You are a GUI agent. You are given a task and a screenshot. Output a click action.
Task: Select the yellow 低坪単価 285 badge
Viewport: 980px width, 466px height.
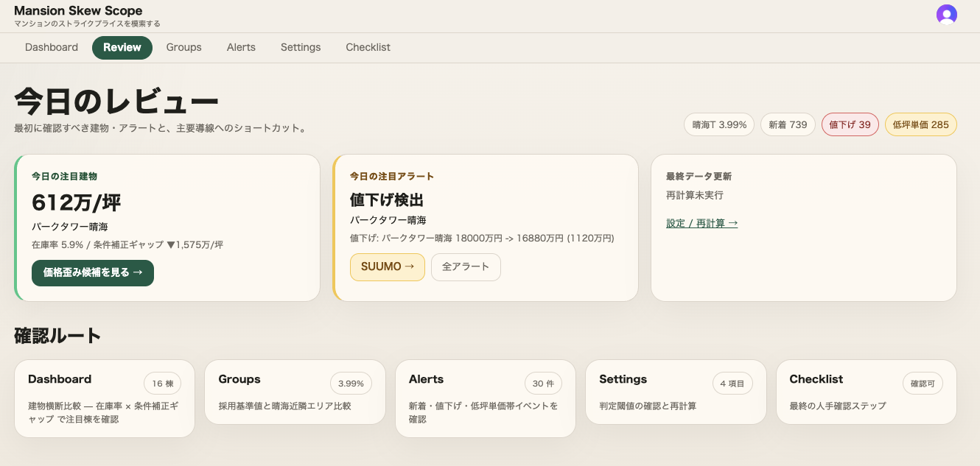click(920, 124)
